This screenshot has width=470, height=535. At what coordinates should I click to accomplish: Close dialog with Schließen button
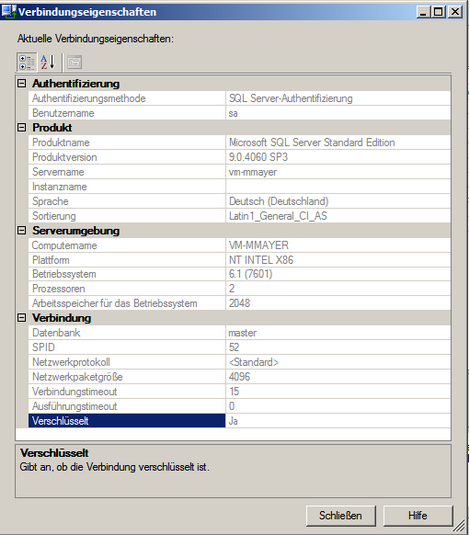click(x=340, y=516)
